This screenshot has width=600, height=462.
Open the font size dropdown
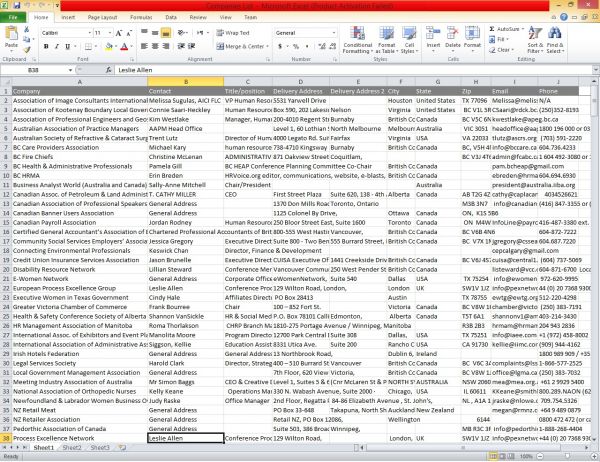(110, 33)
